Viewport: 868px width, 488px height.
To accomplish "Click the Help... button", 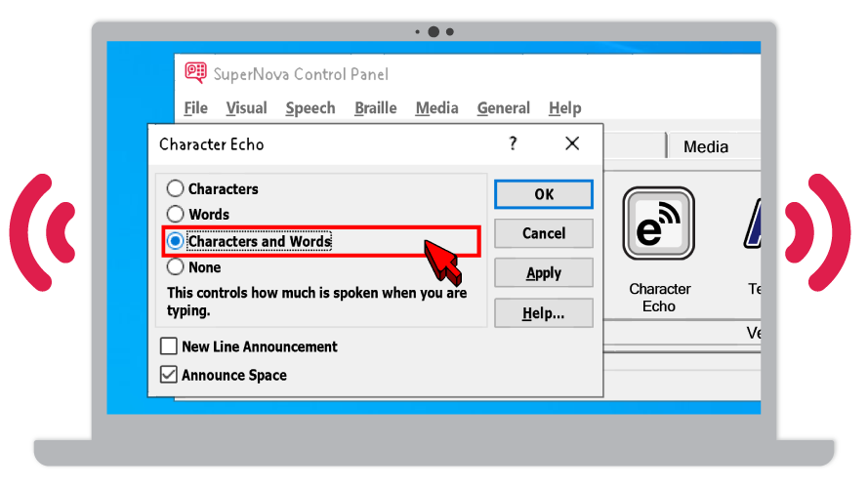I will (x=544, y=313).
